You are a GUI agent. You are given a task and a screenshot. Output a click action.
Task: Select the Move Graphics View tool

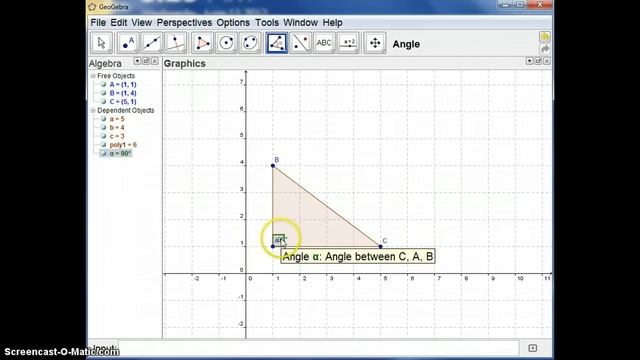click(x=375, y=43)
